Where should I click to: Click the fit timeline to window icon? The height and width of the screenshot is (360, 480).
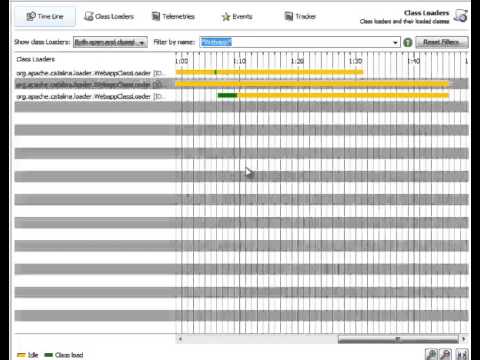tap(462, 354)
